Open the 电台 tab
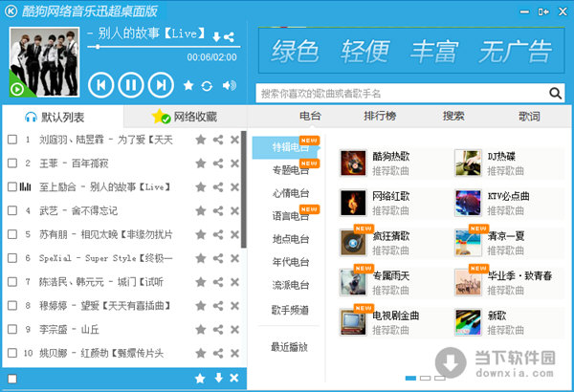Screen dimensions: 574x392 pos(310,116)
